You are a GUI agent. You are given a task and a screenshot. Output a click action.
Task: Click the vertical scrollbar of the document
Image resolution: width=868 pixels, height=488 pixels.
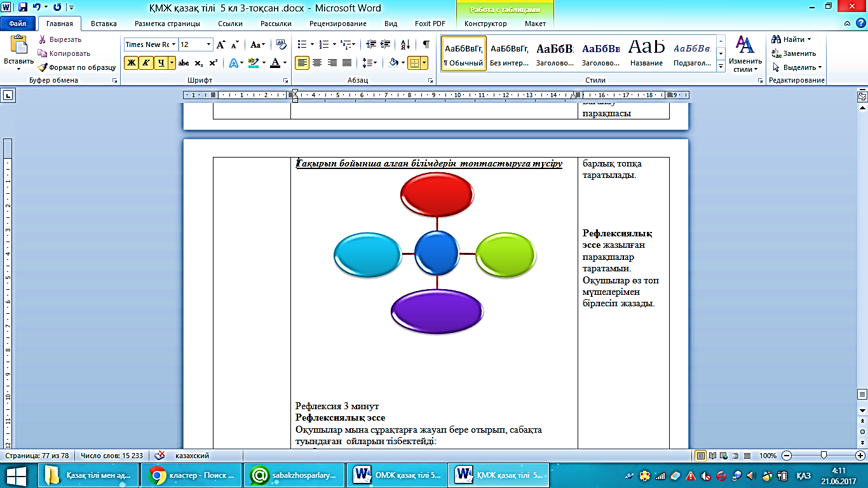click(862, 257)
